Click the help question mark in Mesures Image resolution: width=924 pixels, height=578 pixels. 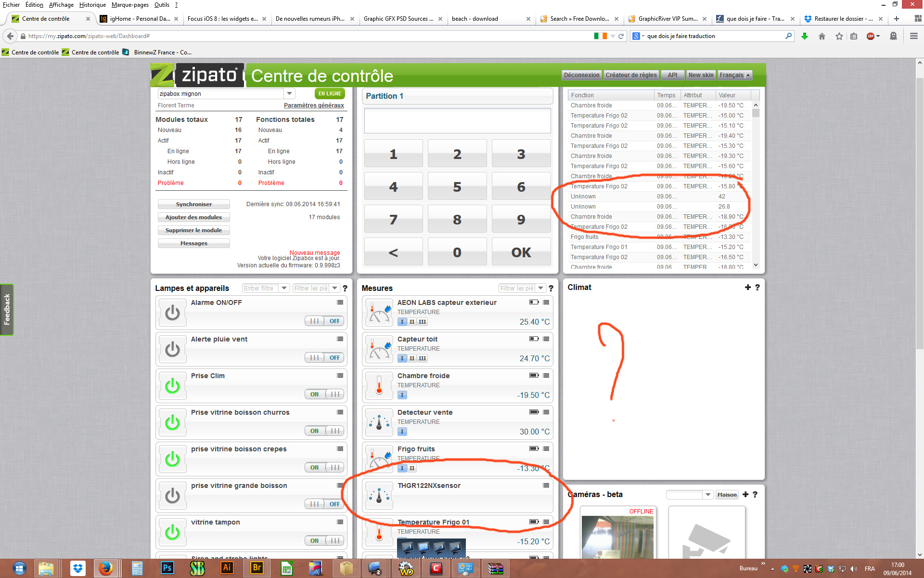(x=551, y=288)
